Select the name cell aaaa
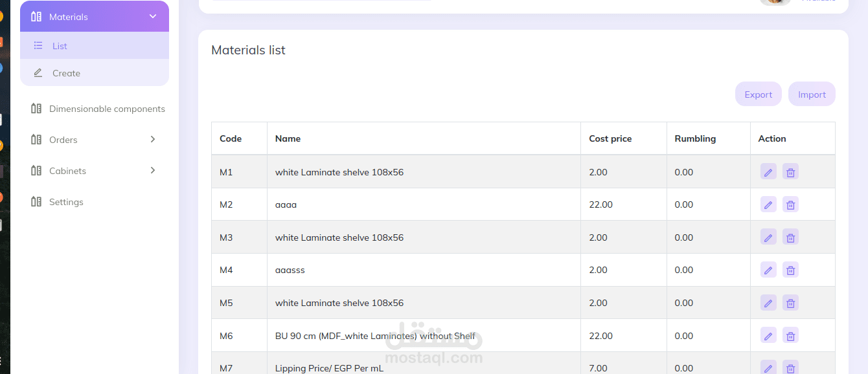Image resolution: width=868 pixels, height=374 pixels. [424, 204]
